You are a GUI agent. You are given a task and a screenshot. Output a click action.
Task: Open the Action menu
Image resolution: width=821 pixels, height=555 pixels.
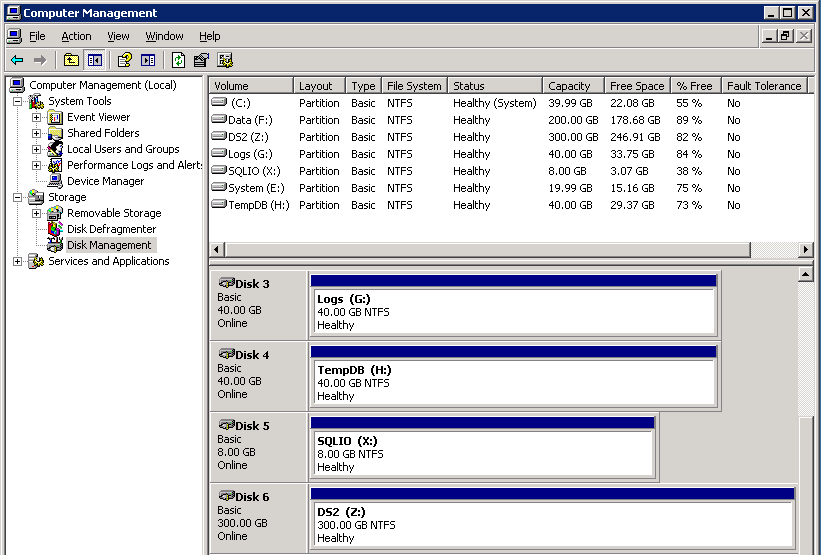point(76,36)
